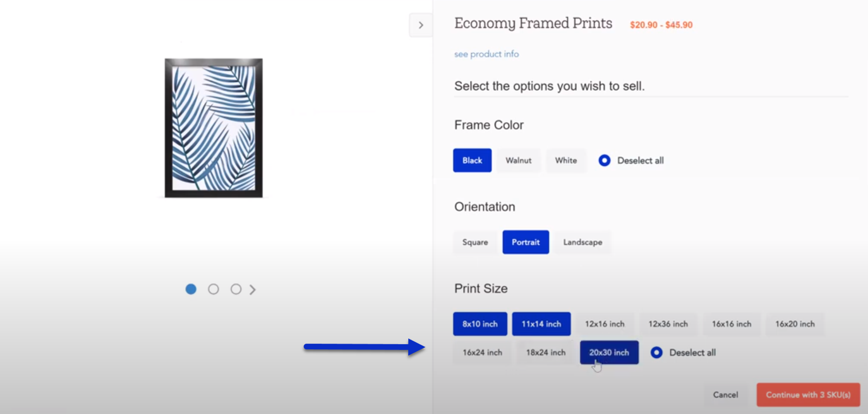The height and width of the screenshot is (414, 868).
Task: Open the see product info link
Action: click(x=487, y=54)
